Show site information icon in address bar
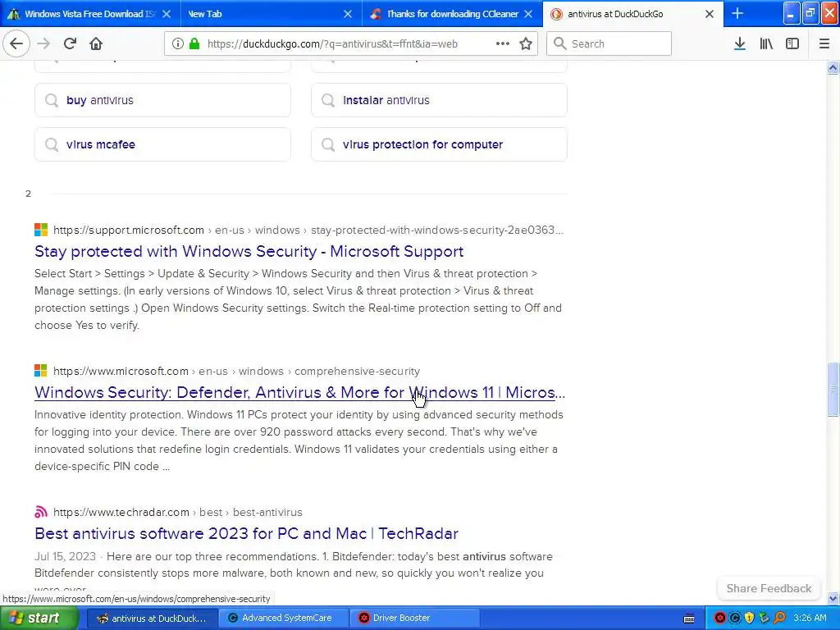The width and height of the screenshot is (840, 630). click(x=178, y=43)
